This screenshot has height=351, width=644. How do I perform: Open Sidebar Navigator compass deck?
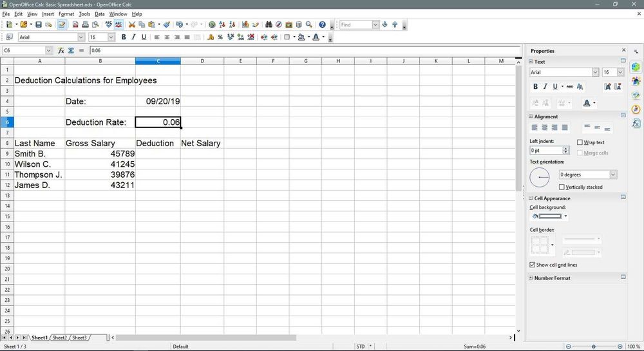tap(636, 109)
